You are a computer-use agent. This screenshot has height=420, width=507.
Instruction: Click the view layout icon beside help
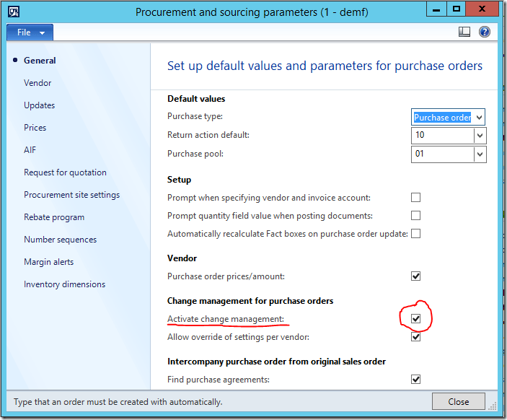pyautogui.click(x=465, y=32)
